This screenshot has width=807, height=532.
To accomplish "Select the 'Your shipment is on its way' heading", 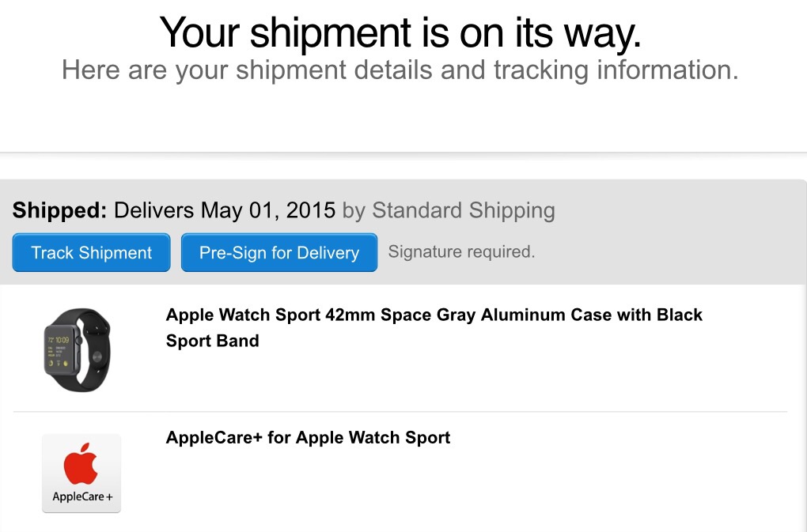I will click(400, 32).
